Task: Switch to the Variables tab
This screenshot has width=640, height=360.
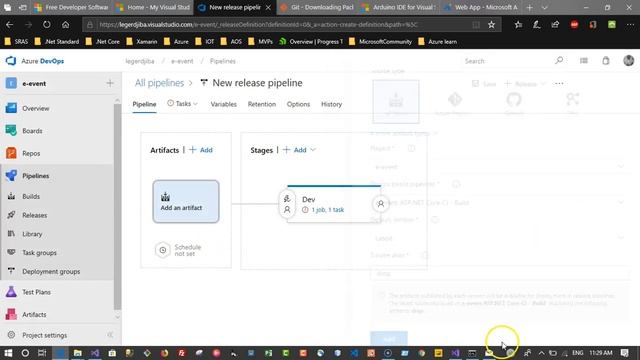Action: (x=224, y=104)
